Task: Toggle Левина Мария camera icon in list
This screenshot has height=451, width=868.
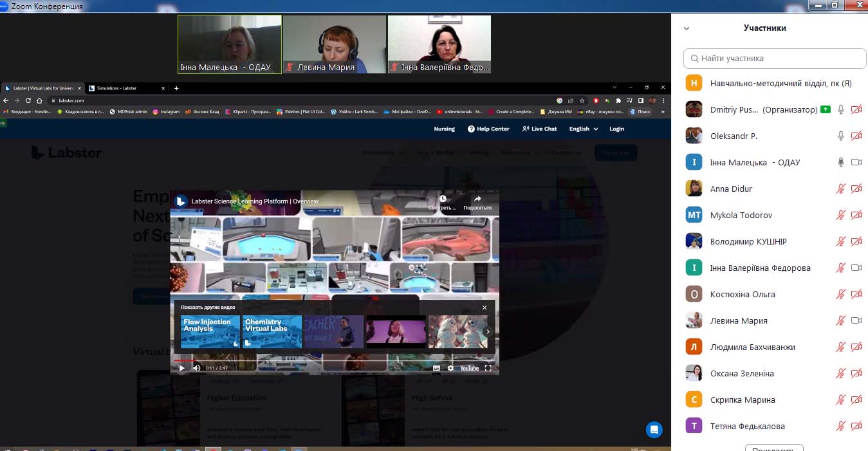Action: (x=856, y=320)
